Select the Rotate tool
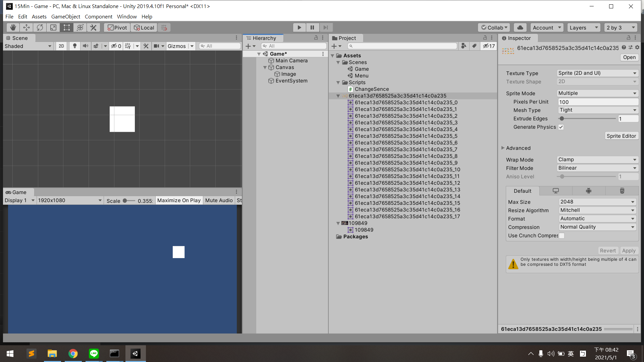 (x=40, y=27)
